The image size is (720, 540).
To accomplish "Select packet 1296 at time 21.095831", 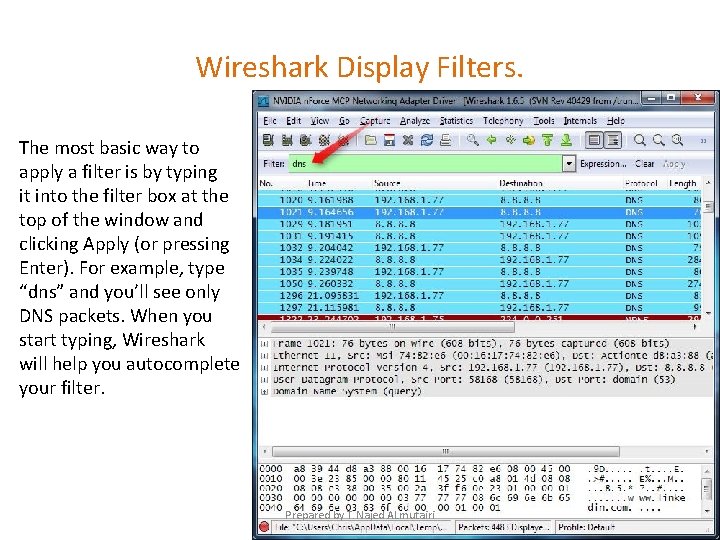I will (479, 296).
